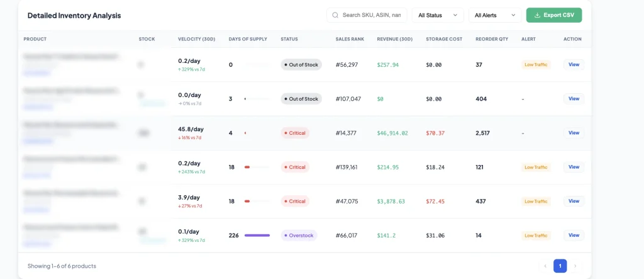Click the $70.37 storage cost
This screenshot has width=644, height=279.
tap(435, 133)
